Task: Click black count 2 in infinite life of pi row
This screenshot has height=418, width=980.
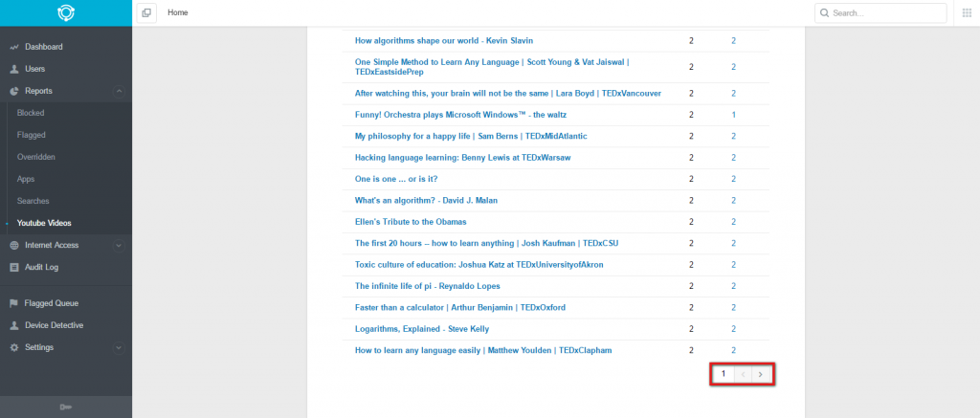Action: [691, 286]
